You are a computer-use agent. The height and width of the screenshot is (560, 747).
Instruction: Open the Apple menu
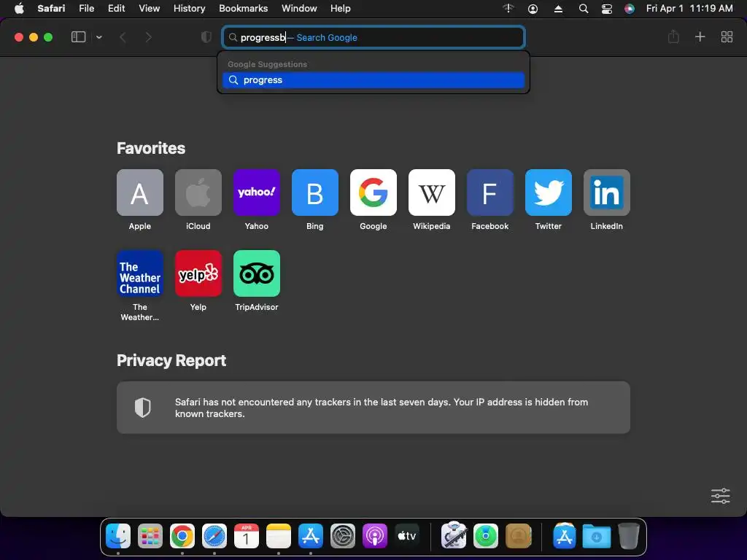[x=19, y=8]
